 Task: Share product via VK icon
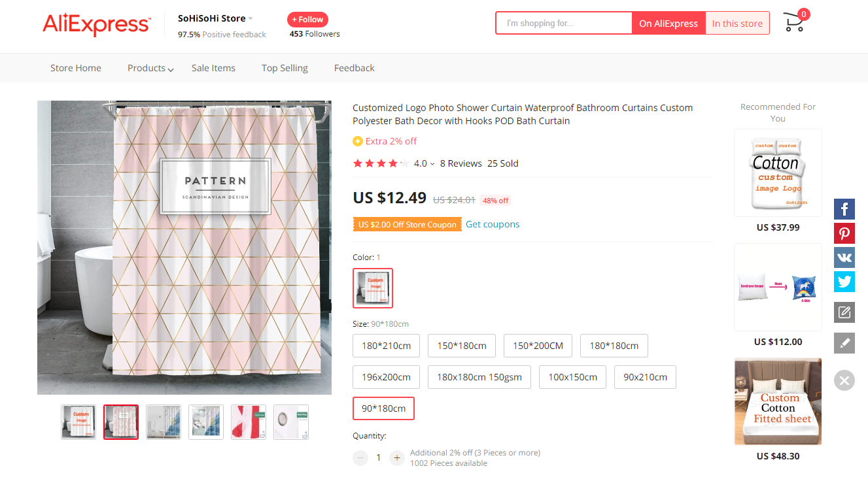click(x=844, y=257)
